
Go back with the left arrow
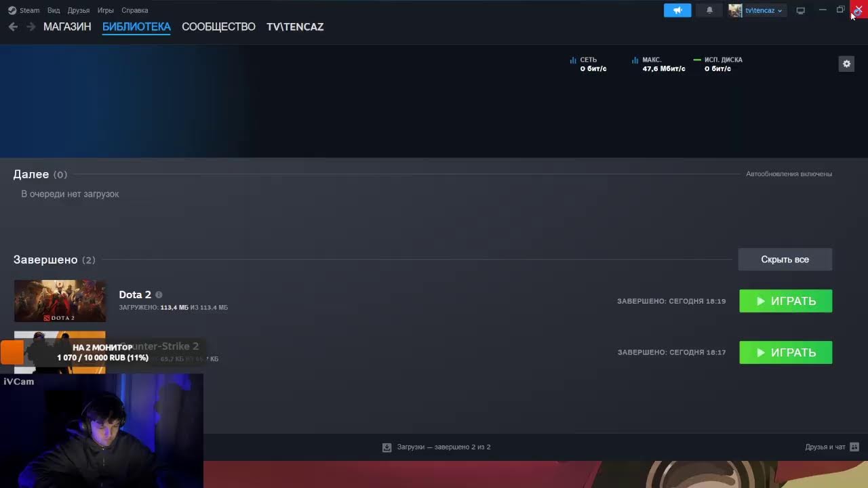[x=13, y=27]
